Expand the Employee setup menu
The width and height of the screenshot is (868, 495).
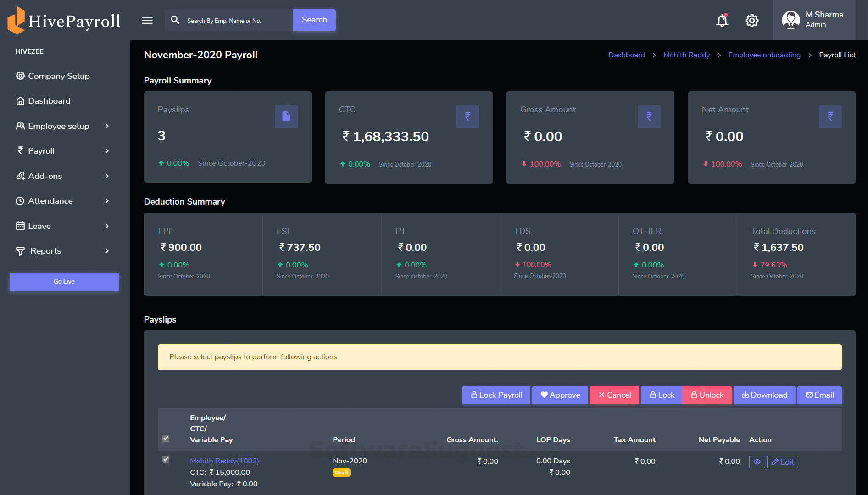pyautogui.click(x=58, y=126)
